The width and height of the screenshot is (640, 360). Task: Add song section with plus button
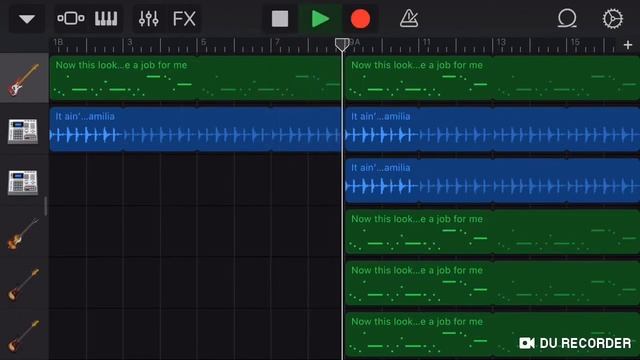click(628, 45)
